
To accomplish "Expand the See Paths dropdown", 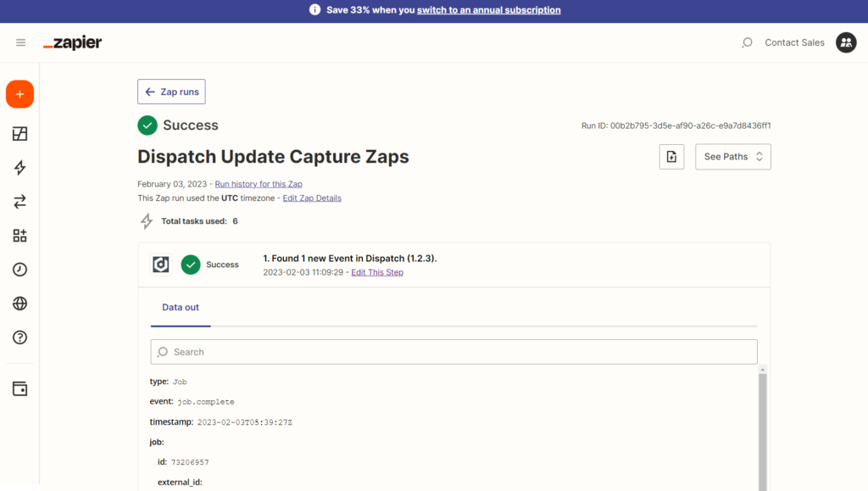I will (x=733, y=157).
